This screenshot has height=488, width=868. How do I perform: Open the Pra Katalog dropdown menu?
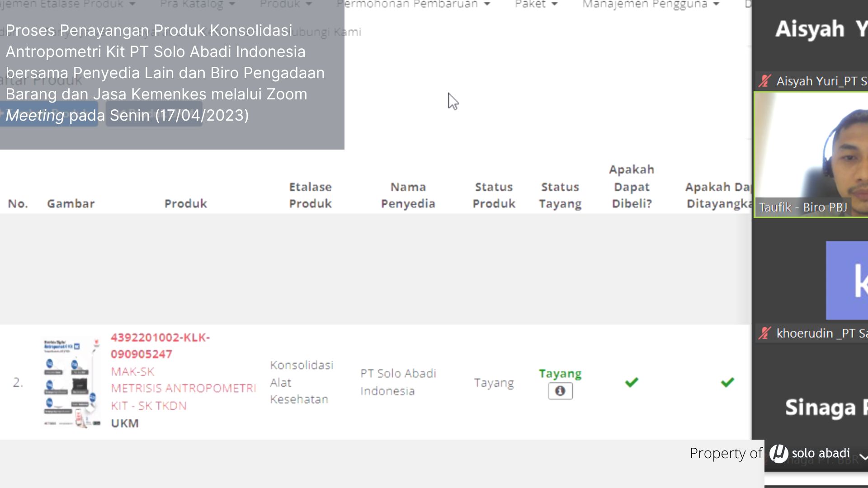(198, 5)
